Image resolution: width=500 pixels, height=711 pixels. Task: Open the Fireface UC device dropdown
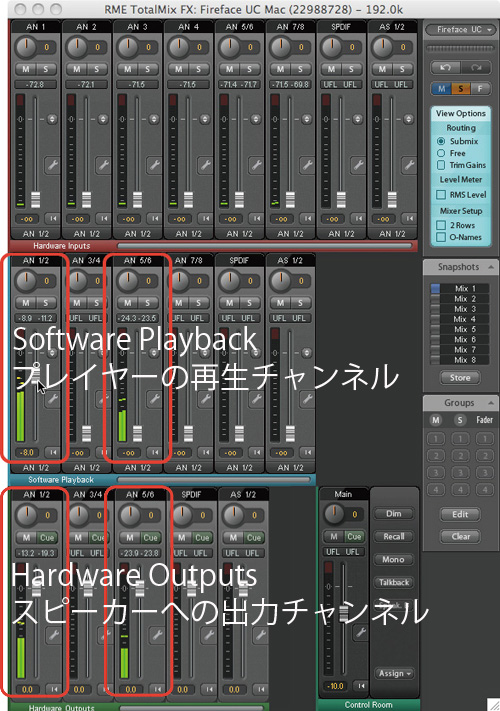click(460, 29)
